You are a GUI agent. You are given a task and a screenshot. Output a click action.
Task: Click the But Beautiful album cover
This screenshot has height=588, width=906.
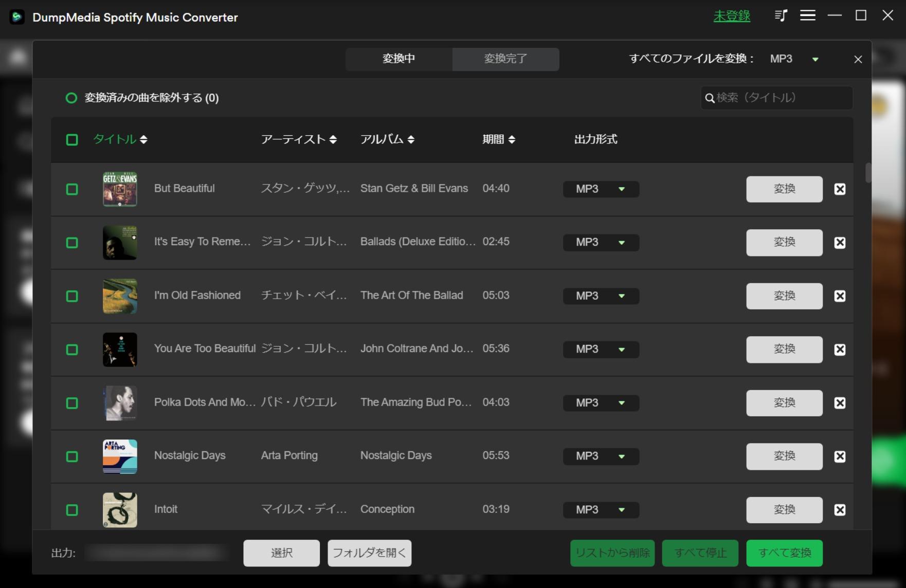click(x=120, y=189)
